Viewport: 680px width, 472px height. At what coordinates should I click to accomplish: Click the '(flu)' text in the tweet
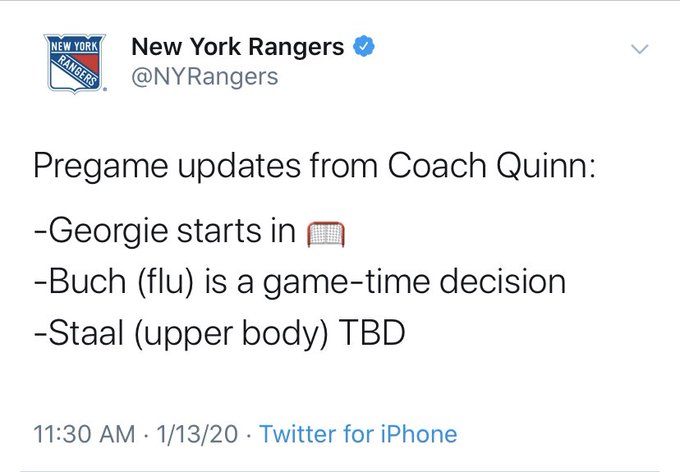click(165, 283)
